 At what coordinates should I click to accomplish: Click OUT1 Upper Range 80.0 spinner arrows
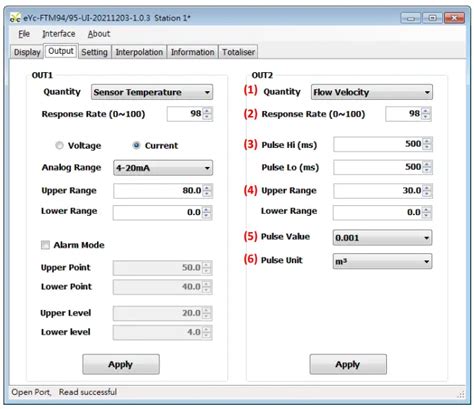(207, 191)
